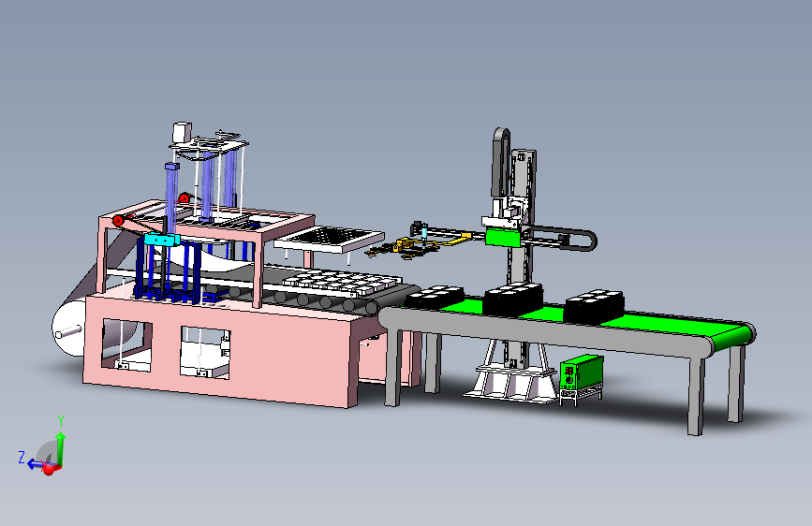Select the white box atop the lifting tower

click(182, 131)
